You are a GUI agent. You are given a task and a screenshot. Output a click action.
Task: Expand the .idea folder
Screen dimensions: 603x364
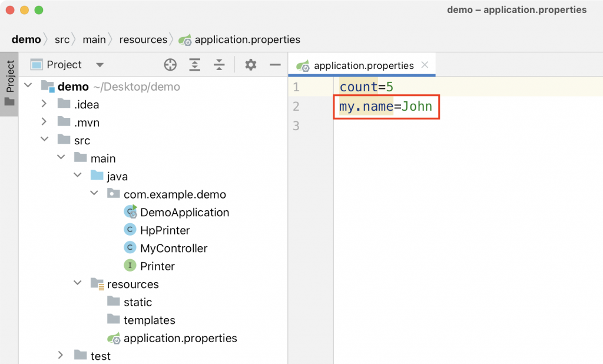click(44, 104)
